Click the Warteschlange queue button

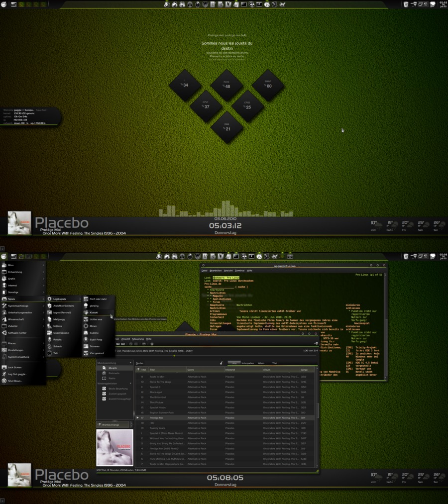click(x=112, y=424)
